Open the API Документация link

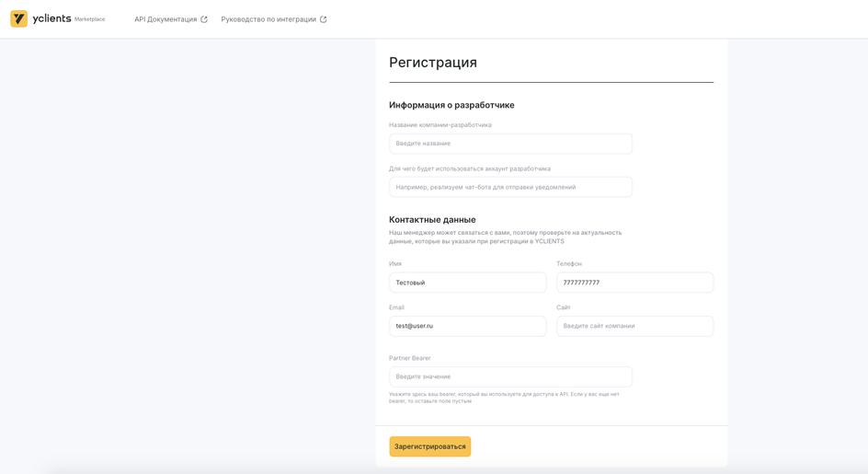(x=166, y=19)
